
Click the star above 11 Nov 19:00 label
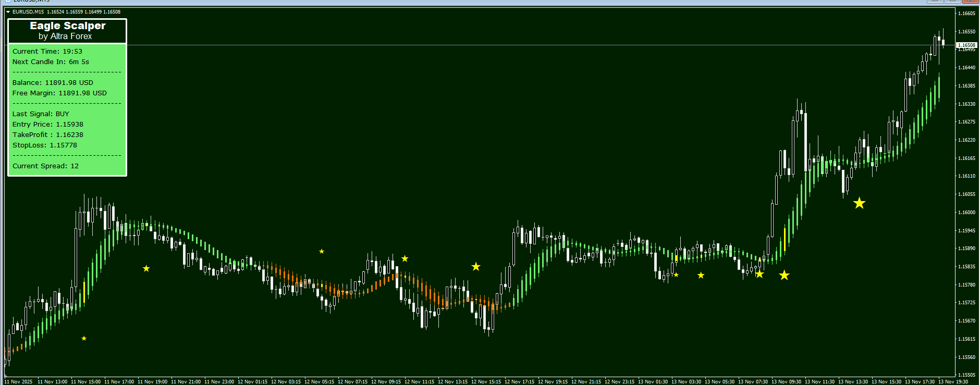tap(146, 268)
